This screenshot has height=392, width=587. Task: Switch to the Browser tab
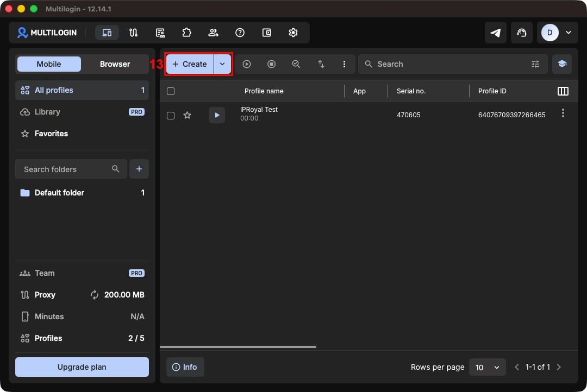pos(115,64)
